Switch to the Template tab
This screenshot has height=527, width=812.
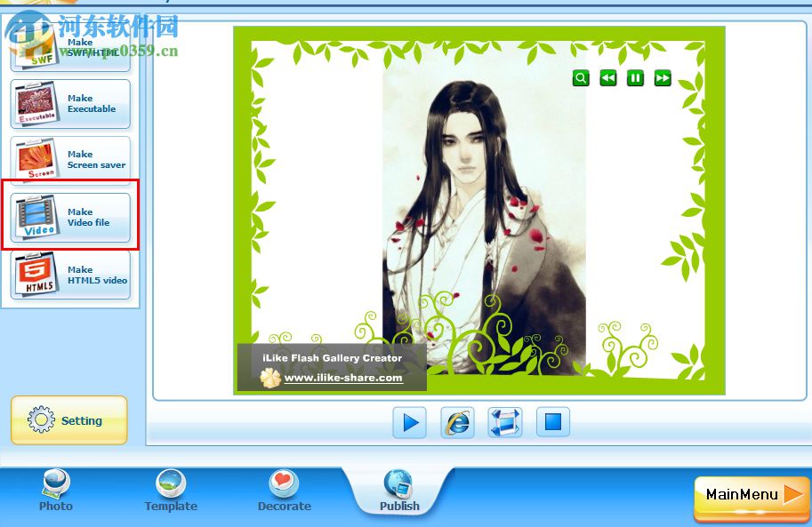pos(171,491)
